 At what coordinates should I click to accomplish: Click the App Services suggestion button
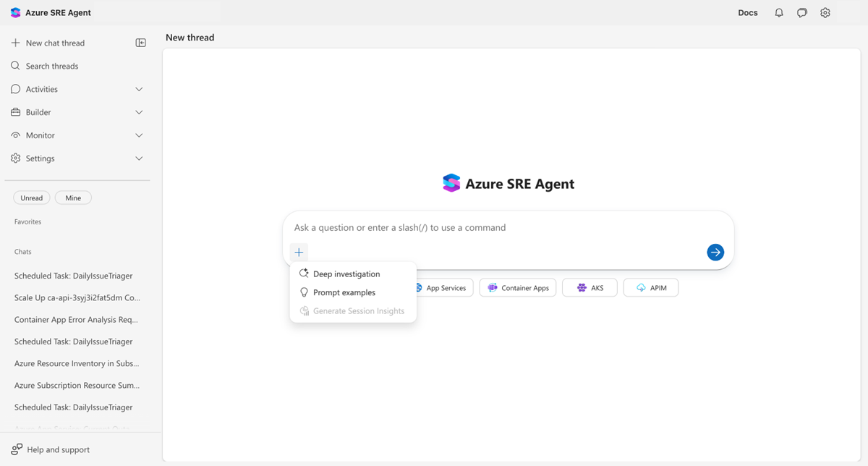[441, 288]
